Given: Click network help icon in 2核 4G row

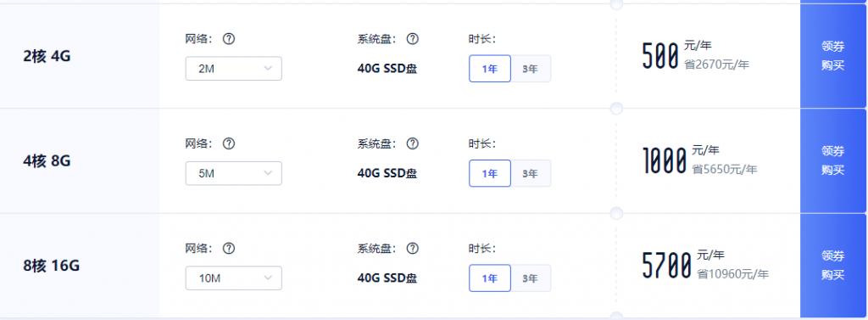Looking at the screenshot, I should click(229, 39).
